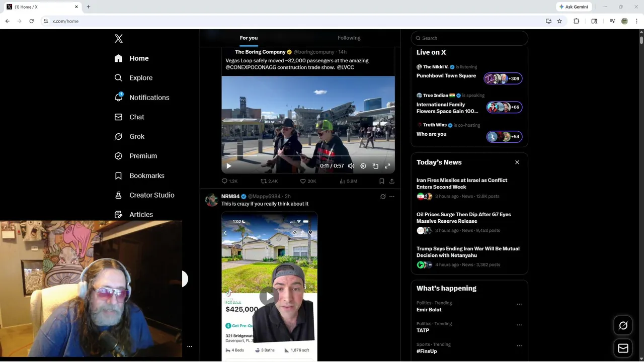Screen dimensions: 644x362
Task: Open Chat in the sidebar
Action: coord(129,117)
